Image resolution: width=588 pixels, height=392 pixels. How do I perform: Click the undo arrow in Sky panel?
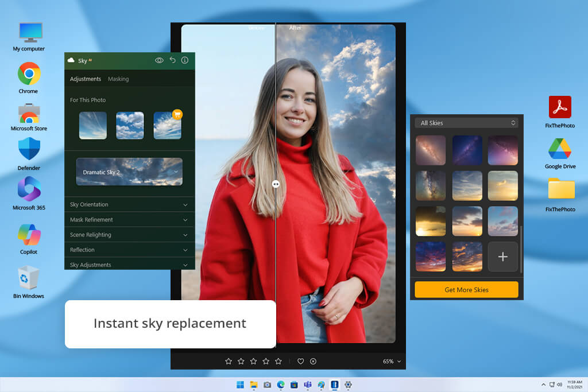tap(172, 60)
